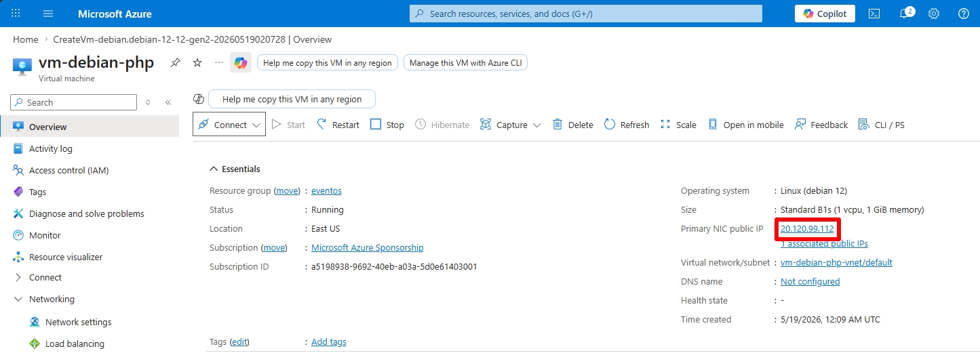Open the Scale option
The width and height of the screenshot is (980, 353).
tap(678, 125)
